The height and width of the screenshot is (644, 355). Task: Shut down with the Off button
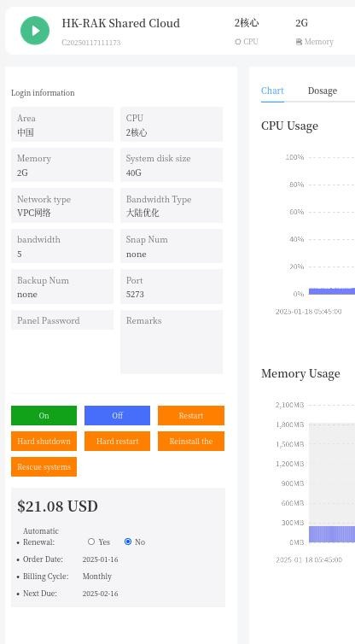(118, 416)
